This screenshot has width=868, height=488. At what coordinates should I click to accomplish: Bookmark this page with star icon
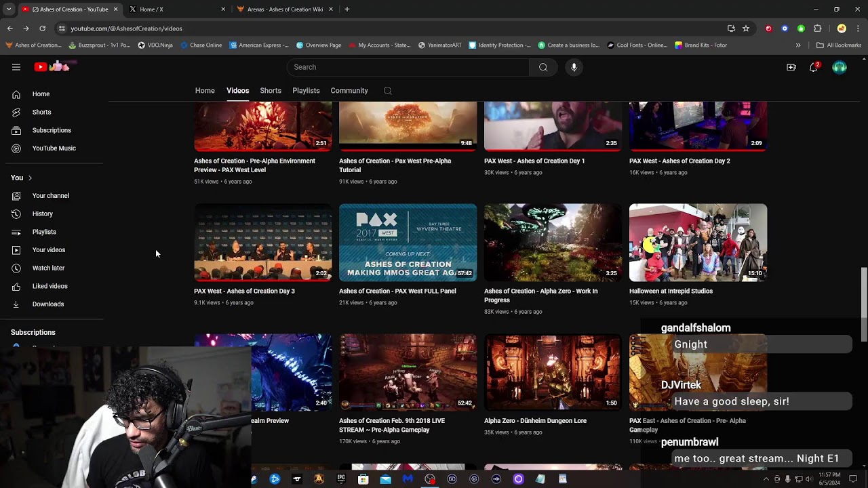pyautogui.click(x=746, y=28)
